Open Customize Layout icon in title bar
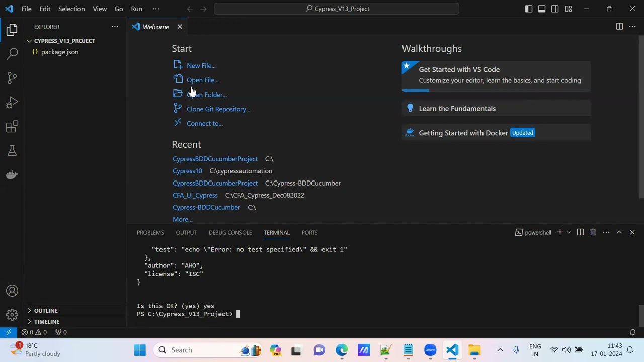644x362 pixels. point(568,9)
